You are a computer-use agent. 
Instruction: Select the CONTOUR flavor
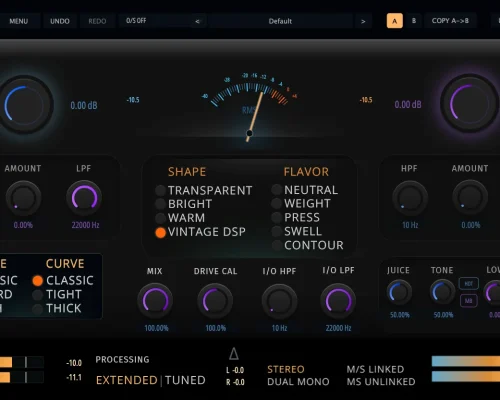click(307, 245)
